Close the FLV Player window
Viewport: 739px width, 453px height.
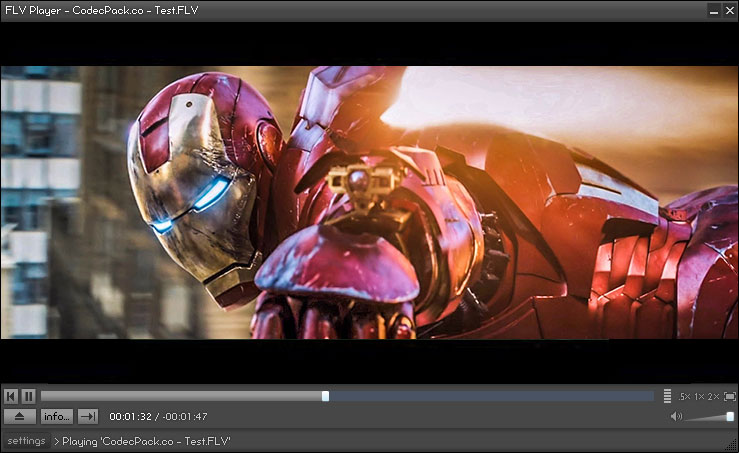(730, 11)
